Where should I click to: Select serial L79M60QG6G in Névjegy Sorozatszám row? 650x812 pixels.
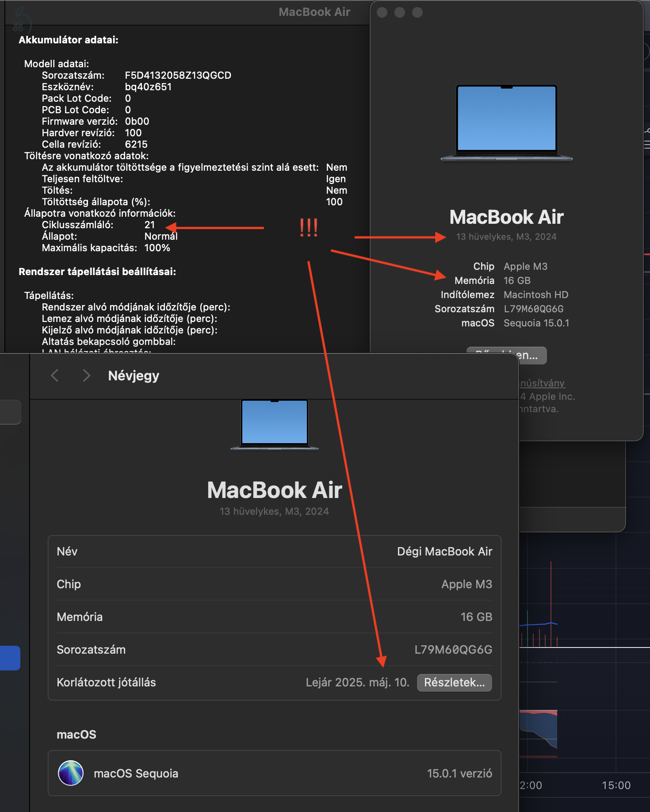pyautogui.click(x=453, y=650)
